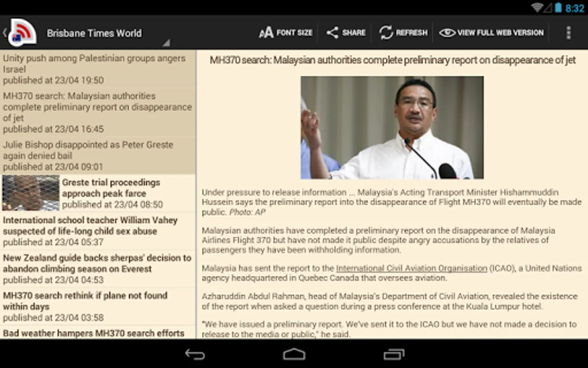This screenshot has height=368, width=588.
Task: Open Bad weather hampers MH370 search article
Action: [98, 332]
